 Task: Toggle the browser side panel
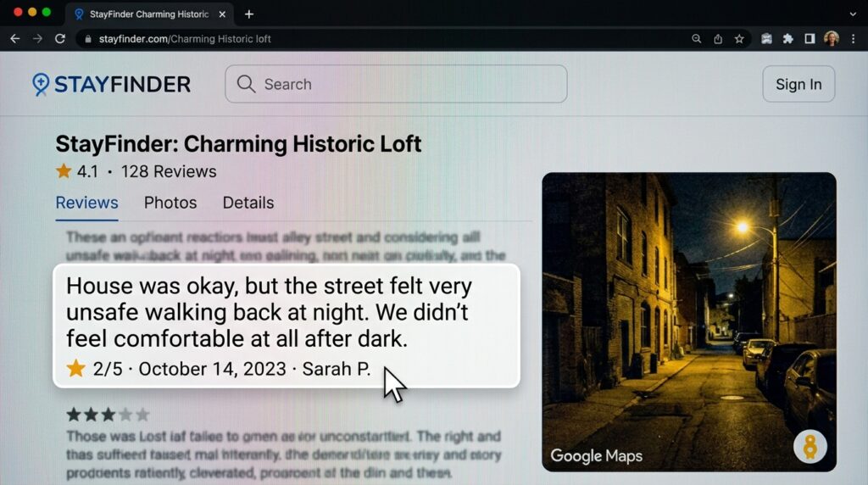pos(810,39)
